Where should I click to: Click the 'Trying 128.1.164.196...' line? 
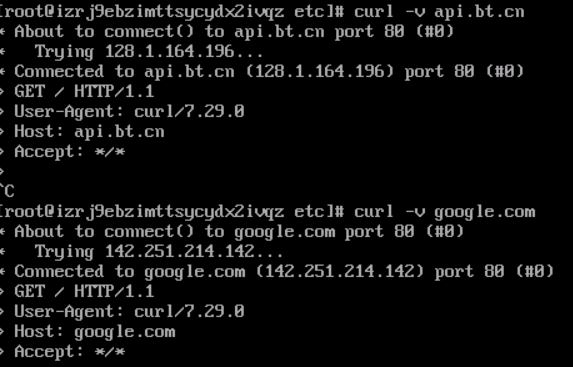tap(149, 52)
